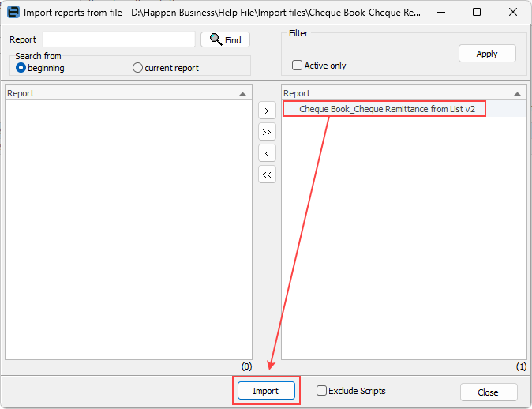
Task: Click the Import button
Action: click(x=266, y=391)
